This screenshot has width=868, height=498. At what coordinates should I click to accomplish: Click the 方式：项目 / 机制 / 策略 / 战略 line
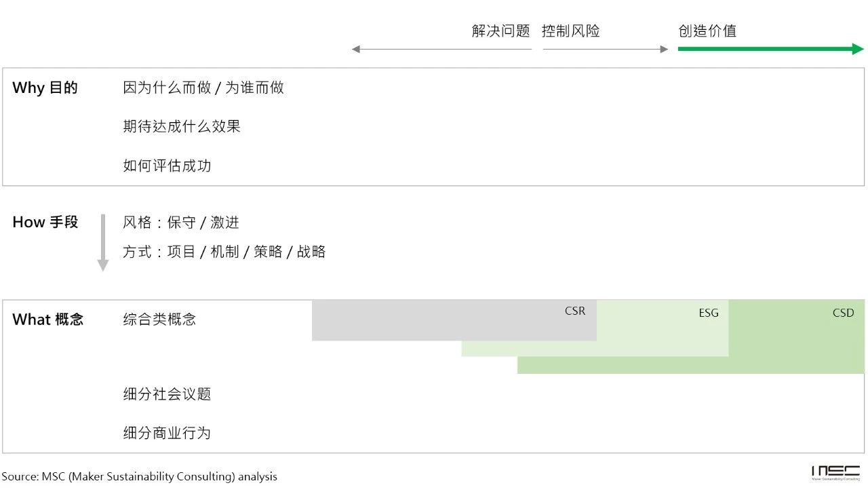pyautogui.click(x=224, y=252)
